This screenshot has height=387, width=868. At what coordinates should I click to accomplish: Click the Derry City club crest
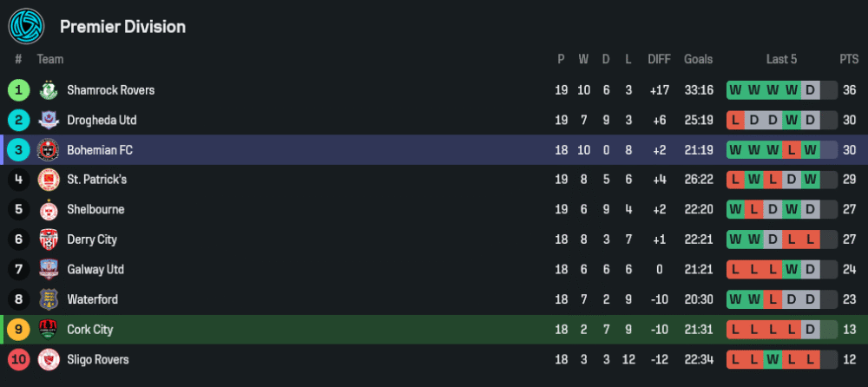coord(48,239)
